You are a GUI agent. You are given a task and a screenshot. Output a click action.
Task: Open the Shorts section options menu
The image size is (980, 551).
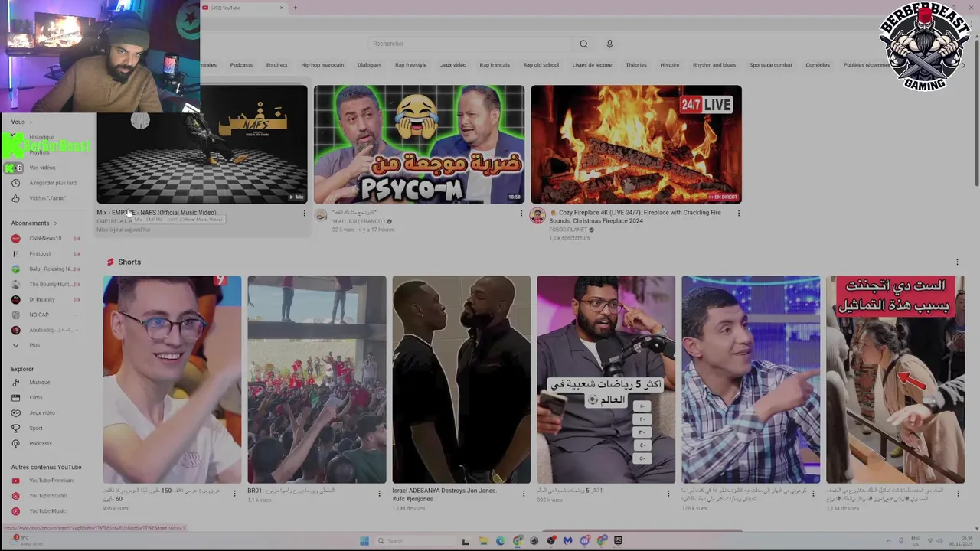pyautogui.click(x=957, y=262)
